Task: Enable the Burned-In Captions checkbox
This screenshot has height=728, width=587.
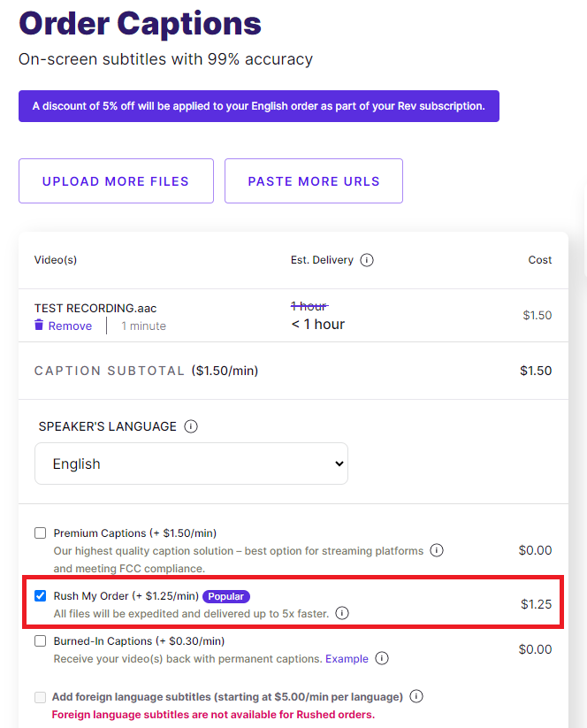Action: [x=41, y=641]
